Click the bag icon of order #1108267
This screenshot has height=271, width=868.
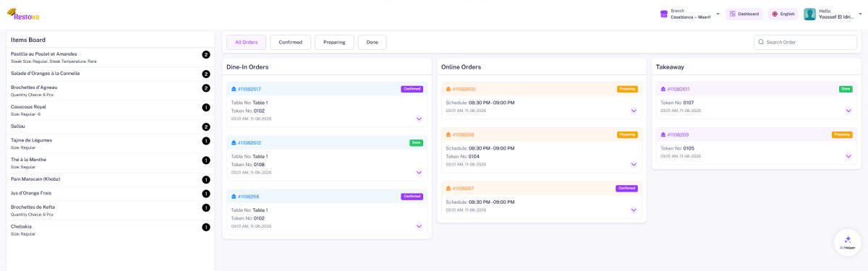(448, 188)
